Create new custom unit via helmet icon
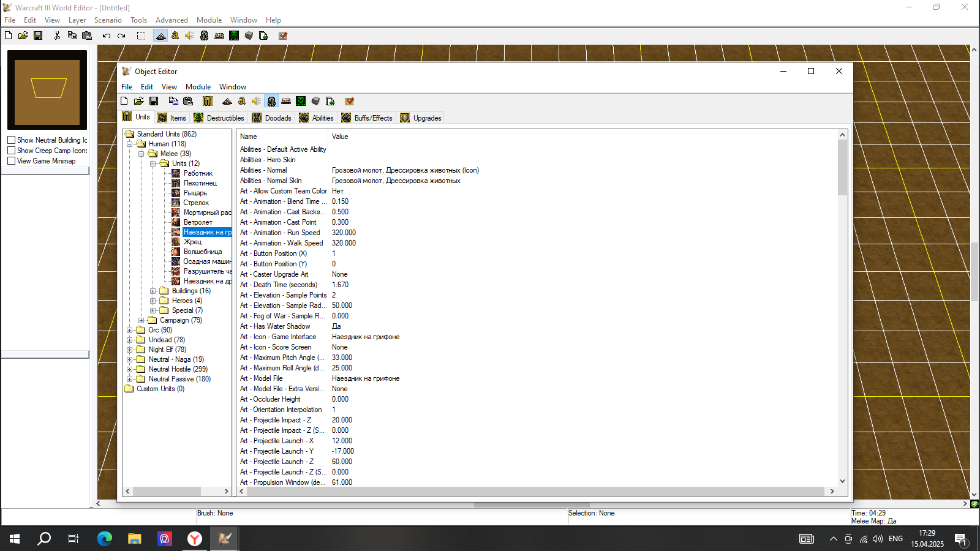The image size is (980, 551). [x=208, y=101]
